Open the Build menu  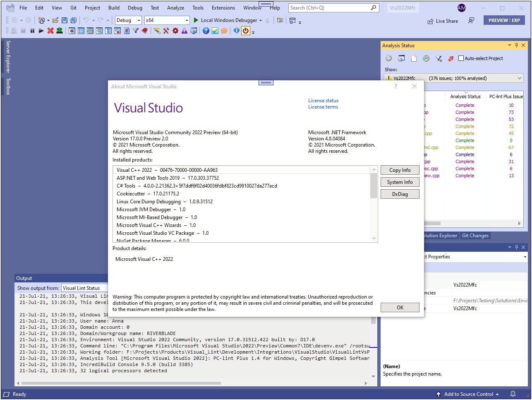click(114, 7)
